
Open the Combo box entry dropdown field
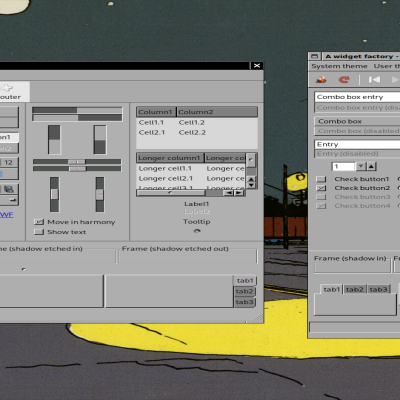(x=357, y=97)
